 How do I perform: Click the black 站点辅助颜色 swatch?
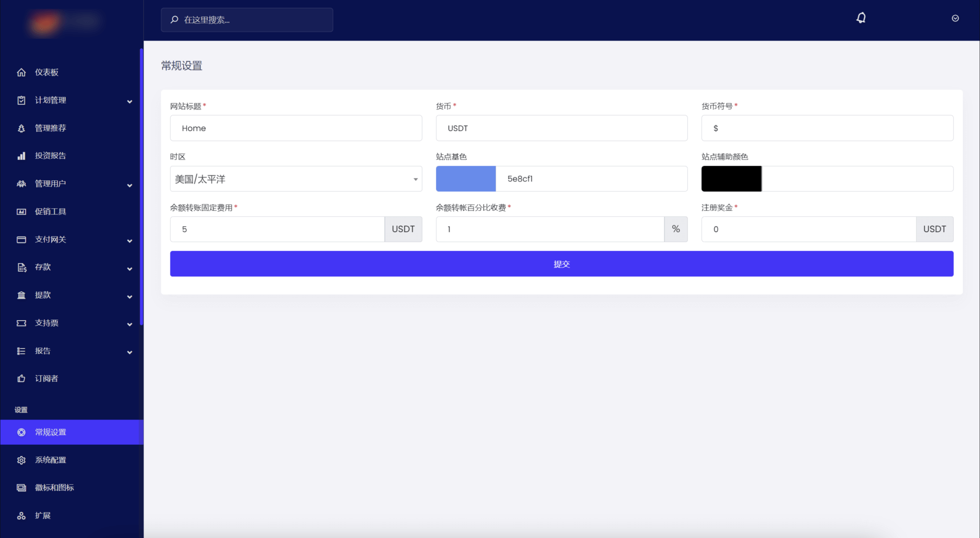pos(731,179)
